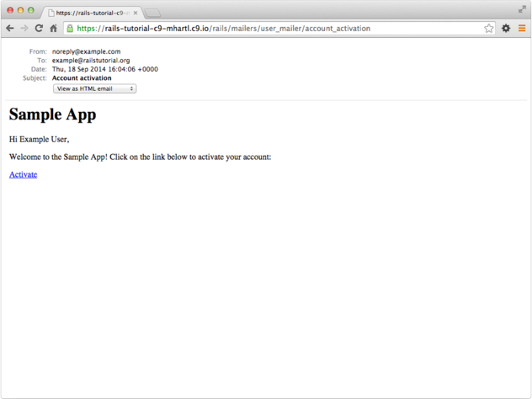This screenshot has width=532, height=399.
Task: Minimize the window using the yellow button
Action: (x=21, y=10)
